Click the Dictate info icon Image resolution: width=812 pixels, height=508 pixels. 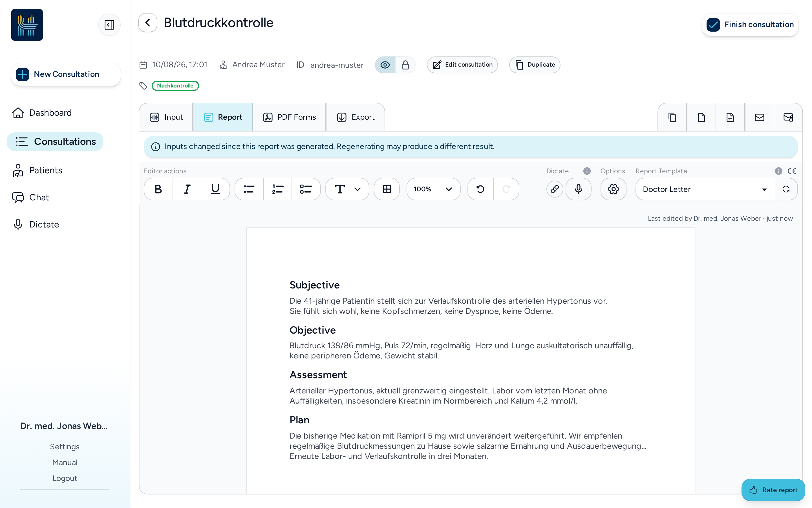click(x=587, y=171)
